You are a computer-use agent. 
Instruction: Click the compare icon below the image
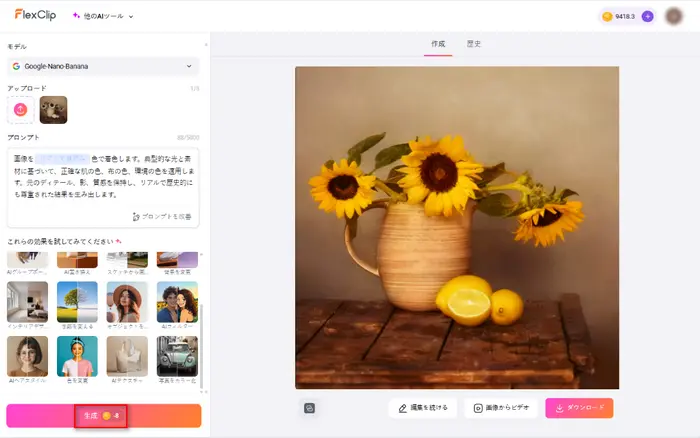click(x=310, y=408)
